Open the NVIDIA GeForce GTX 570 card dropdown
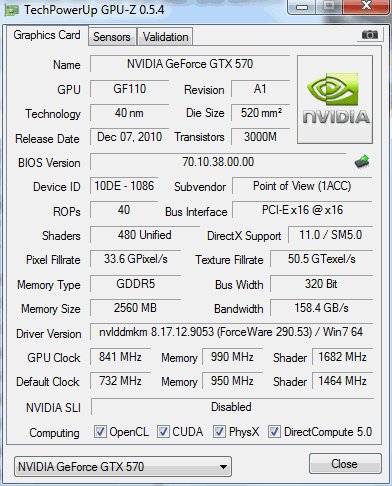 123,467
